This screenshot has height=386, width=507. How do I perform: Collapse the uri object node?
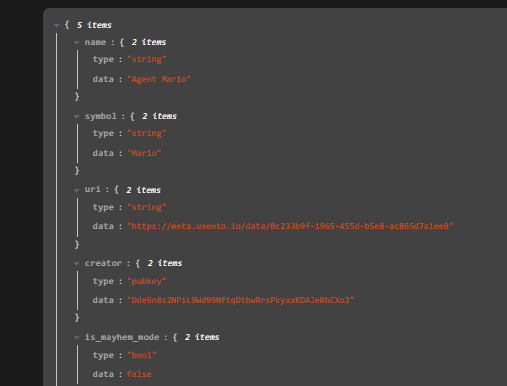click(77, 190)
